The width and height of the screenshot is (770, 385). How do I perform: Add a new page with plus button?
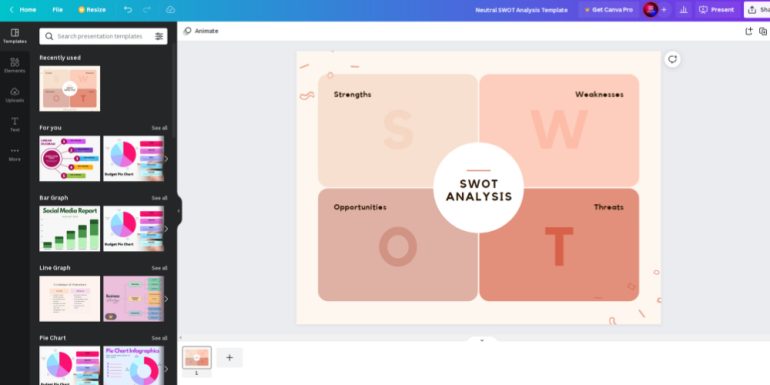229,358
